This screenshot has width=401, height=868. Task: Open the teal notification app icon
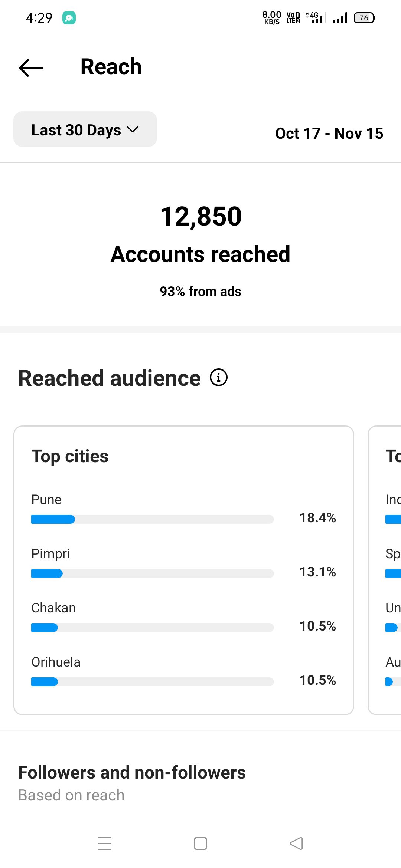click(69, 18)
